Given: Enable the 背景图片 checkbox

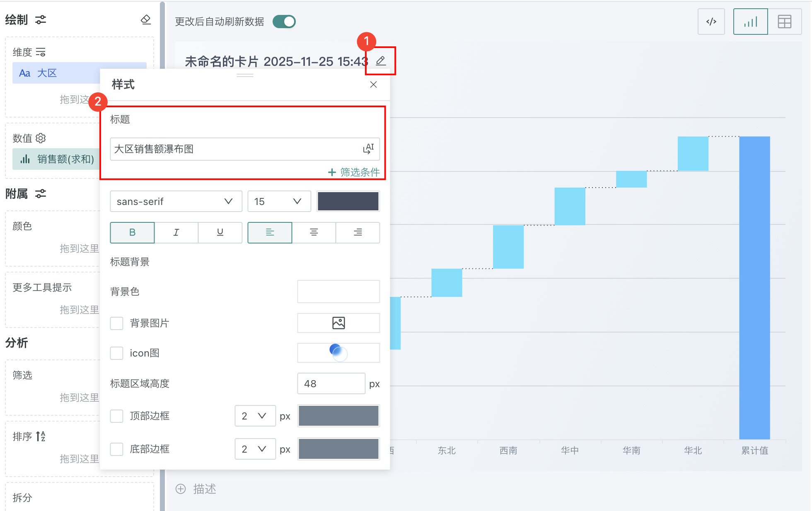Looking at the screenshot, I should [x=117, y=323].
